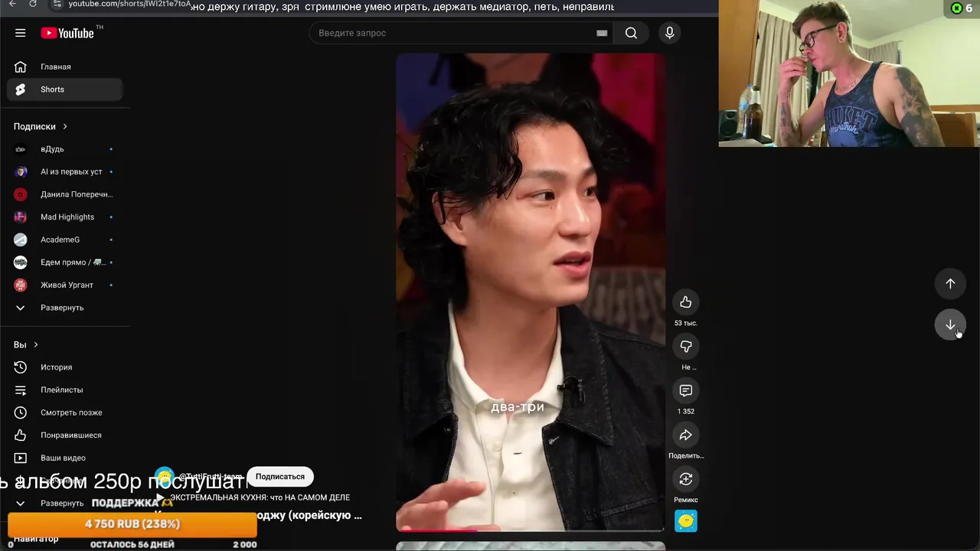This screenshot has width=980, height=551.
Task: Click the search magnifier button
Action: [x=631, y=33]
